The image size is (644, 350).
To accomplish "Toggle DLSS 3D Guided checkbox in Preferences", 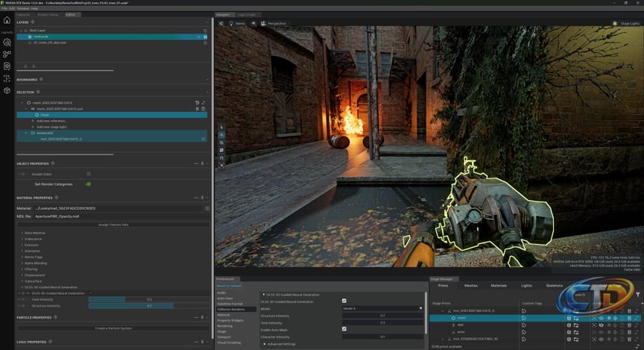I will point(344,301).
